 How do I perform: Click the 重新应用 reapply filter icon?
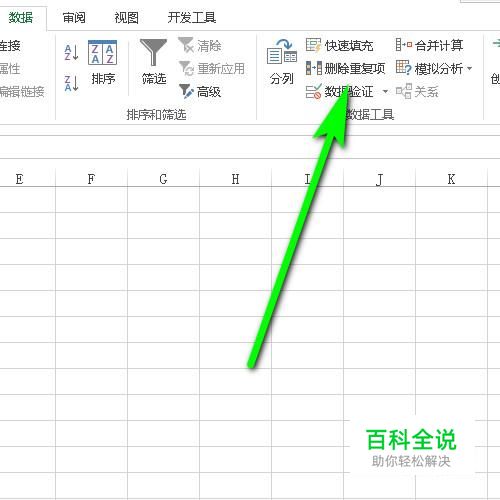point(186,68)
